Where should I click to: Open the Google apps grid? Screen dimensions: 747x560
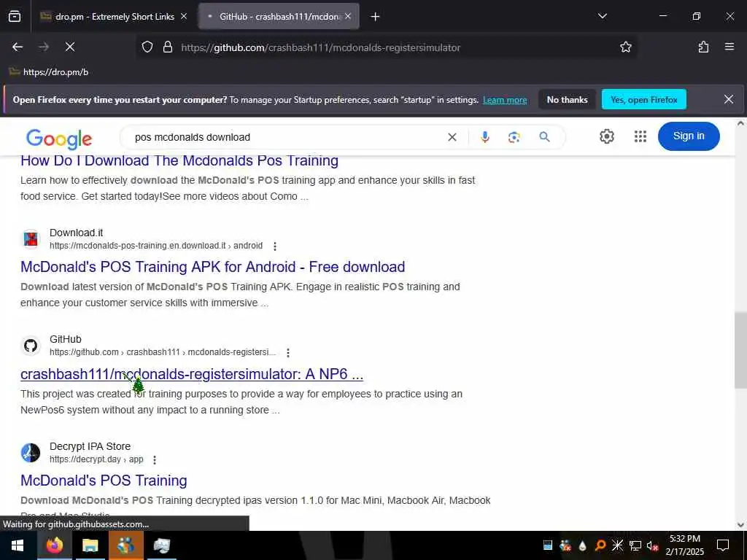pyautogui.click(x=640, y=136)
